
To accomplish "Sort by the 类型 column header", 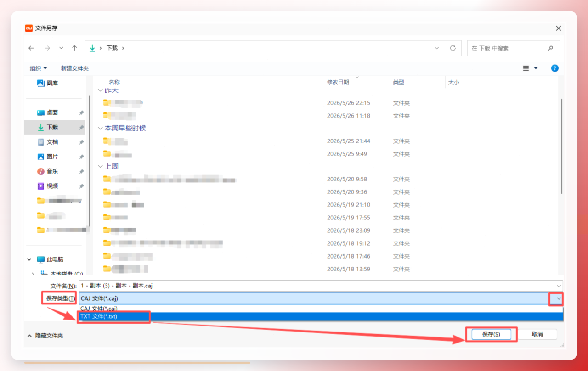I will click(x=398, y=82).
